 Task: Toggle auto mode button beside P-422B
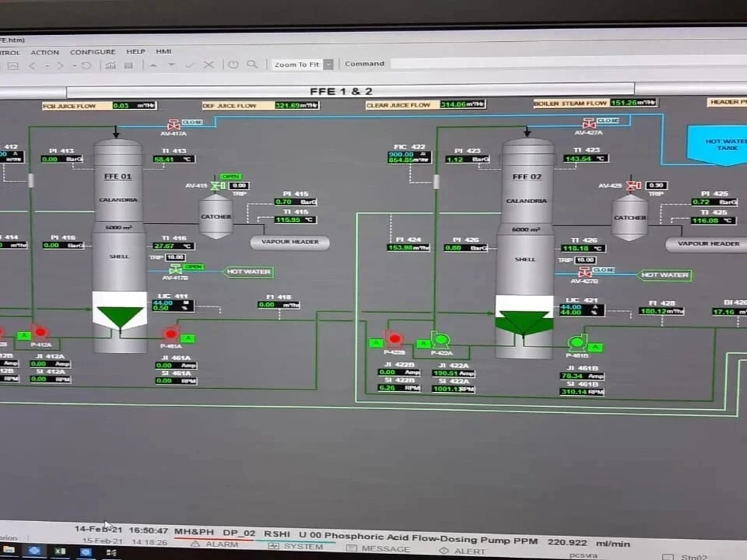pos(376,343)
